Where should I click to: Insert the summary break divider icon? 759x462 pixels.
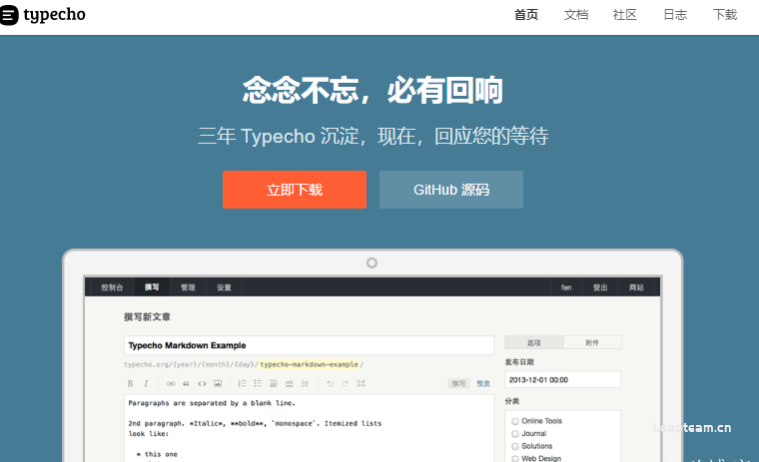(305, 384)
